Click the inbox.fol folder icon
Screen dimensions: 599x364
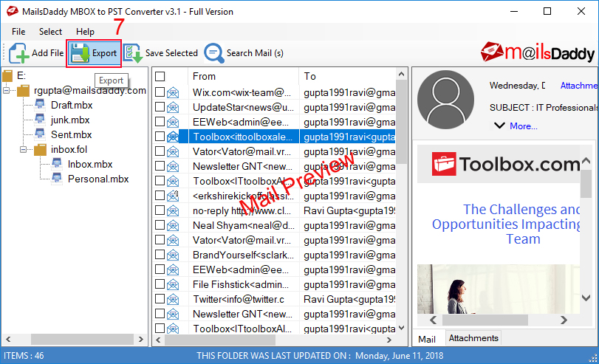40,149
